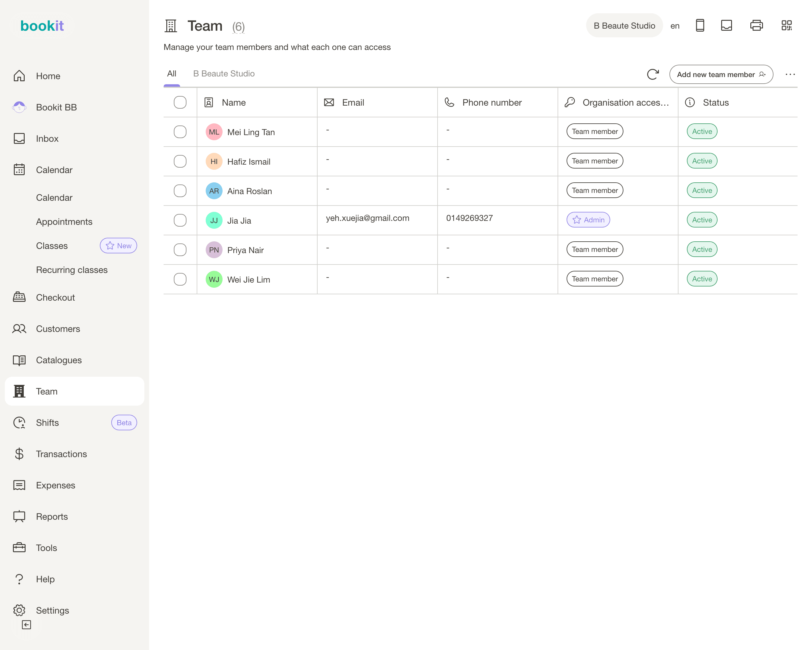Click the Admin badge for Jia Jia
This screenshot has height=650, width=812.
pyautogui.click(x=588, y=220)
